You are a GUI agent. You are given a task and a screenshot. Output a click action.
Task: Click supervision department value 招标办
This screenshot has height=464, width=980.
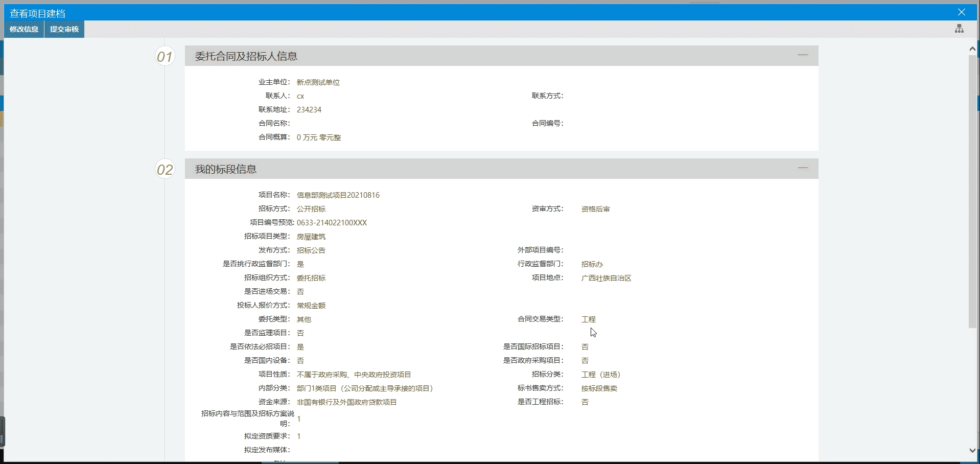592,264
